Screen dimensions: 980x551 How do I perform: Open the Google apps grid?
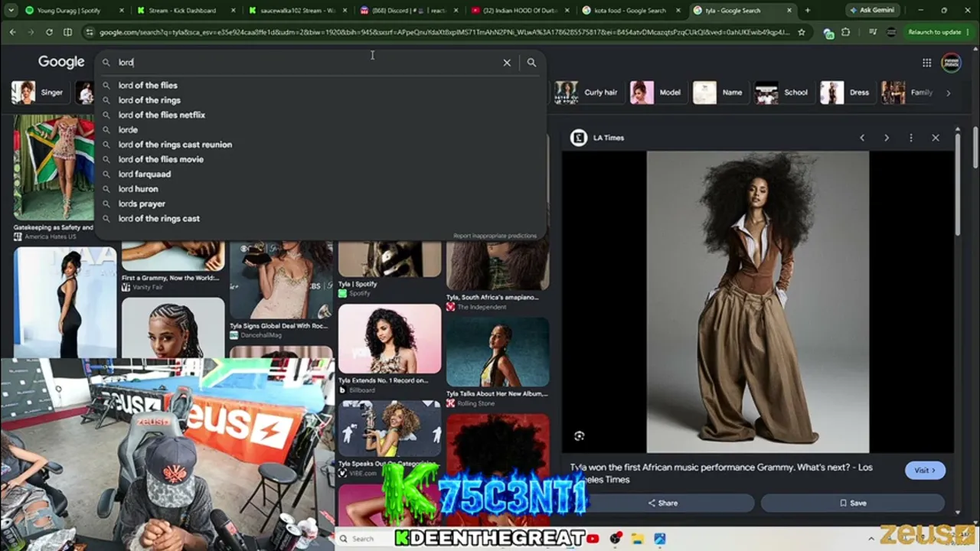coord(926,63)
